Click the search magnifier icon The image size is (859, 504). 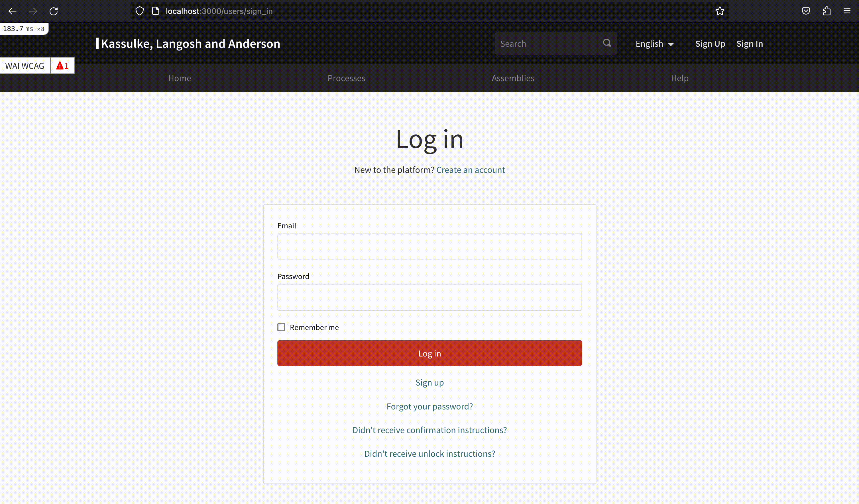tap(607, 43)
